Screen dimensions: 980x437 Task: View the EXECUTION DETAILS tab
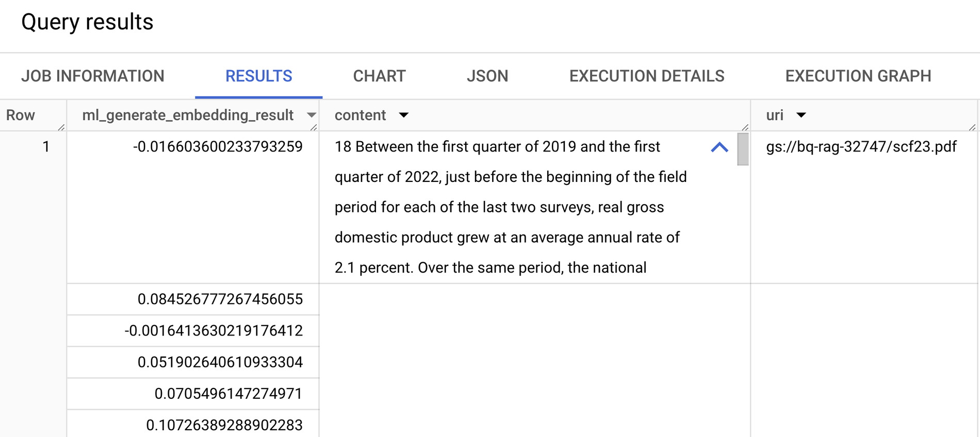(647, 76)
